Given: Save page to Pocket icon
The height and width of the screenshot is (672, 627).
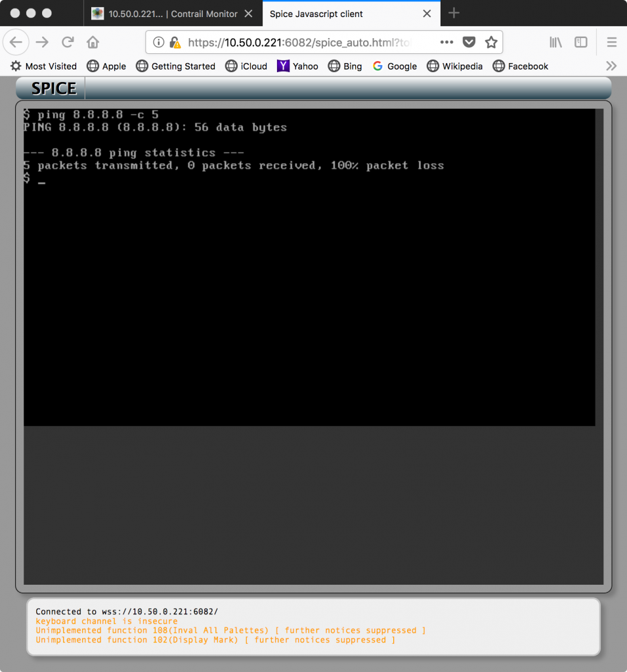Looking at the screenshot, I should (x=469, y=42).
